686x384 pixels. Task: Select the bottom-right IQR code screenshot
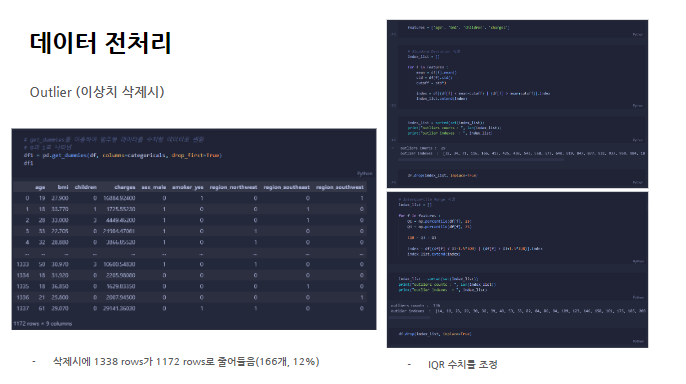[517, 270]
